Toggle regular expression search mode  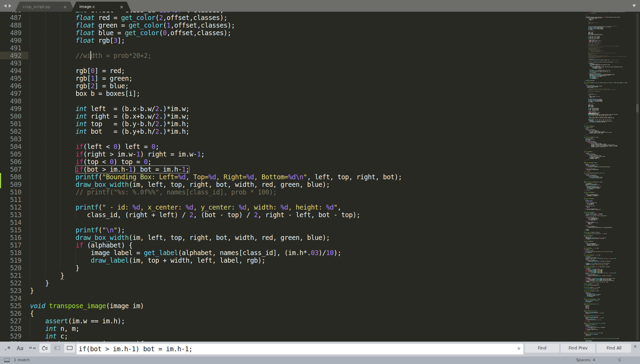click(x=8, y=348)
